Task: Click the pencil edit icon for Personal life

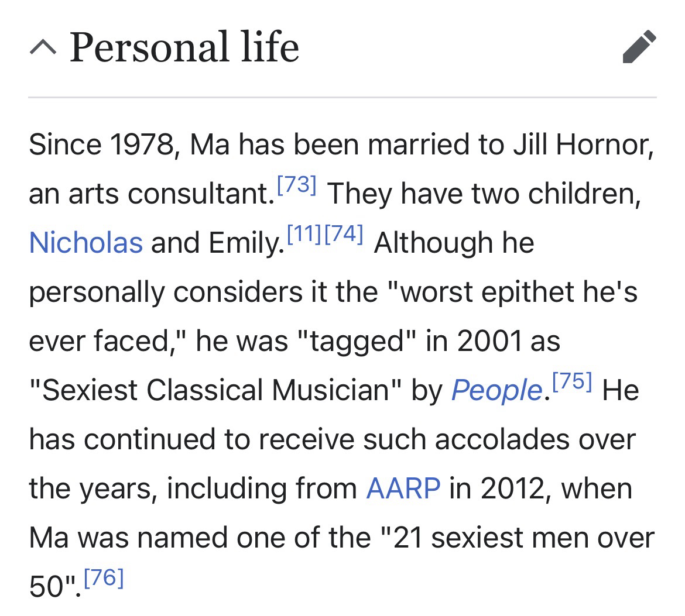Action: click(639, 47)
